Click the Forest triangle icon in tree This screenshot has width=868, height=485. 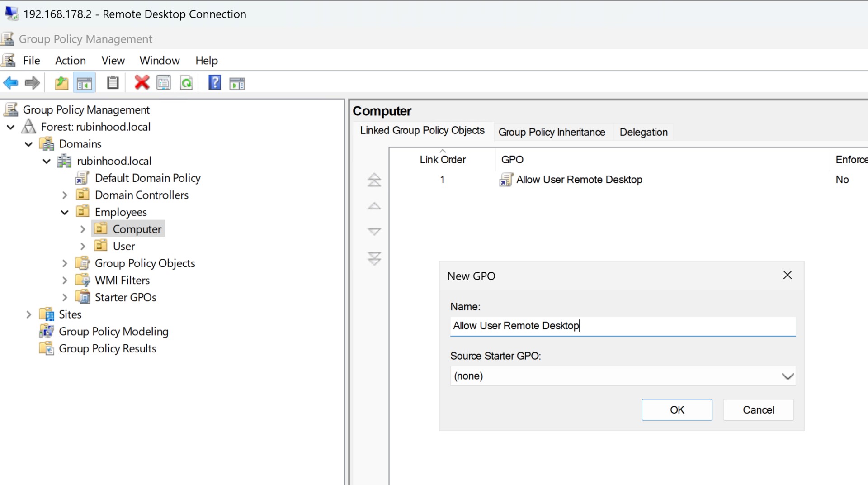pyautogui.click(x=28, y=127)
